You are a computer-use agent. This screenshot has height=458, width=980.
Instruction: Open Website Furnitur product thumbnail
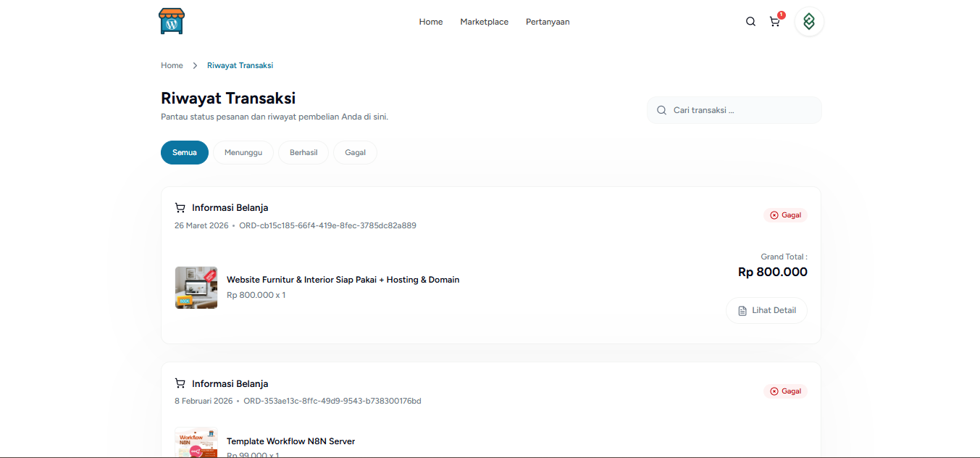point(196,288)
